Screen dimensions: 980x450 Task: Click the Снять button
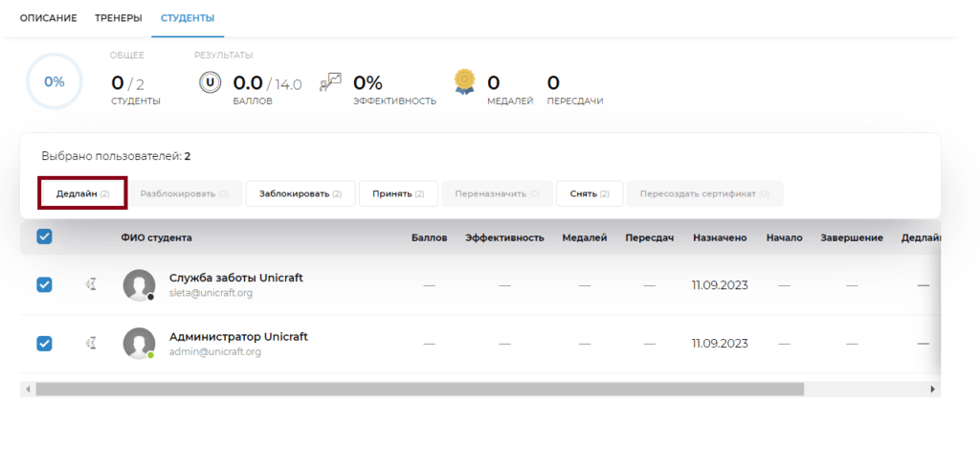coord(590,193)
